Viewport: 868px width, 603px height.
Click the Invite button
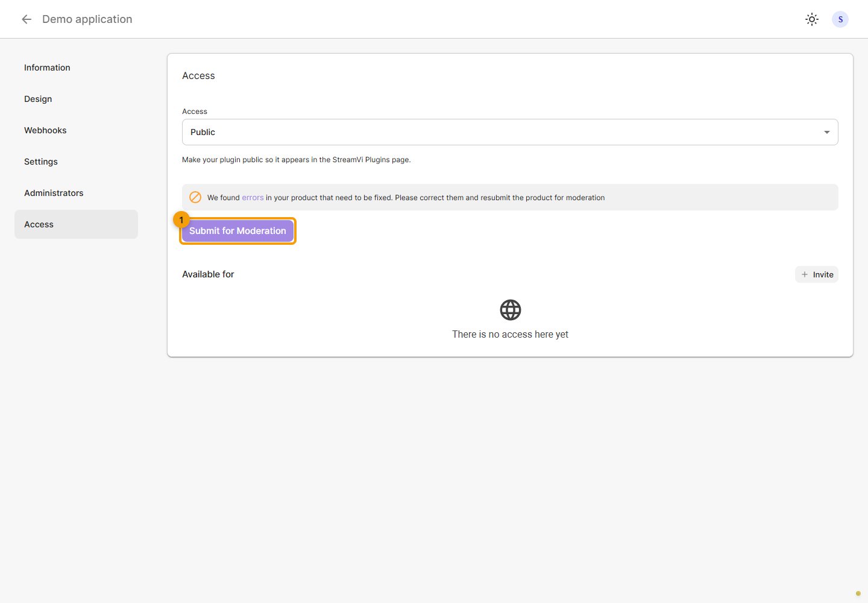click(817, 274)
